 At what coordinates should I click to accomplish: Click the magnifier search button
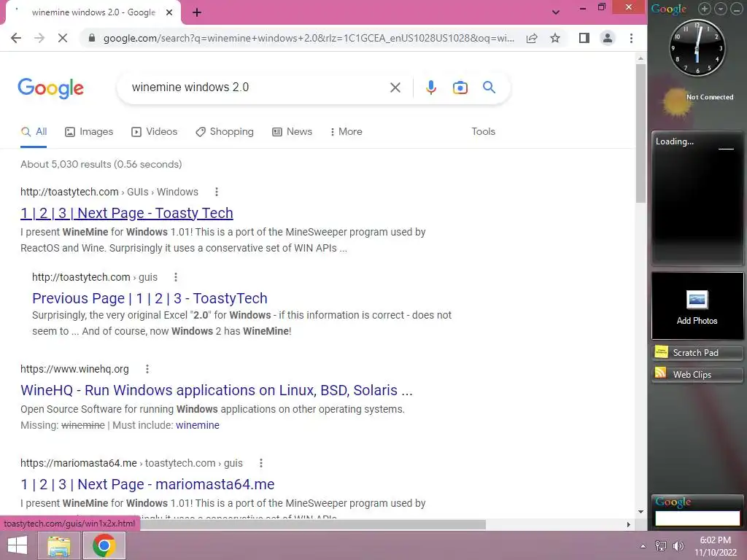[489, 87]
